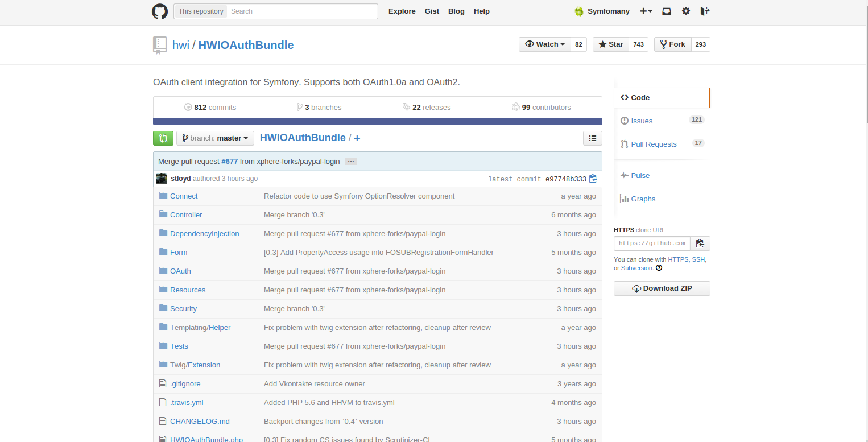The height and width of the screenshot is (442, 868).
Task: Click the Connect folder icon
Action: pyautogui.click(x=163, y=196)
